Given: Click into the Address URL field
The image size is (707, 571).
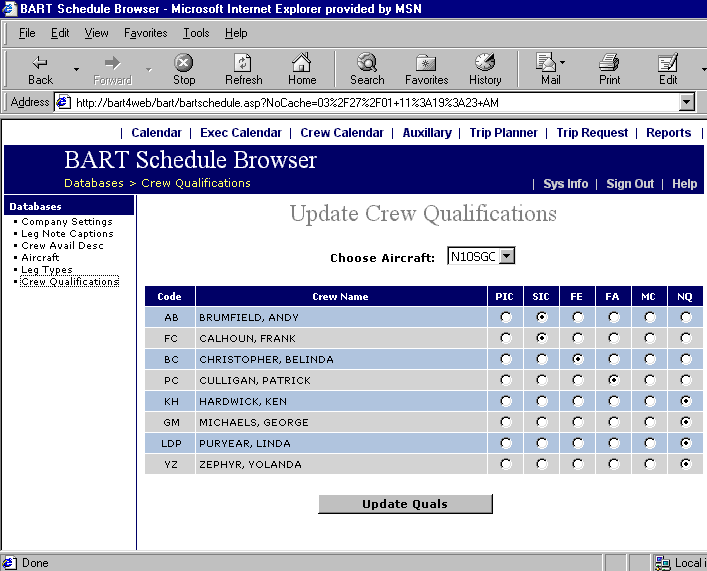Looking at the screenshot, I should [x=370, y=102].
